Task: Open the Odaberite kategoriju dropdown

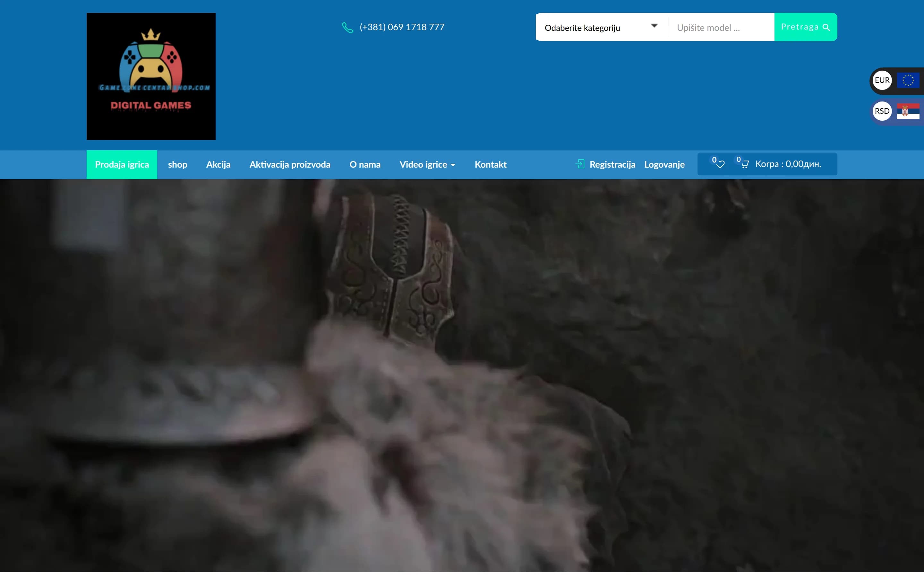Action: tap(602, 28)
